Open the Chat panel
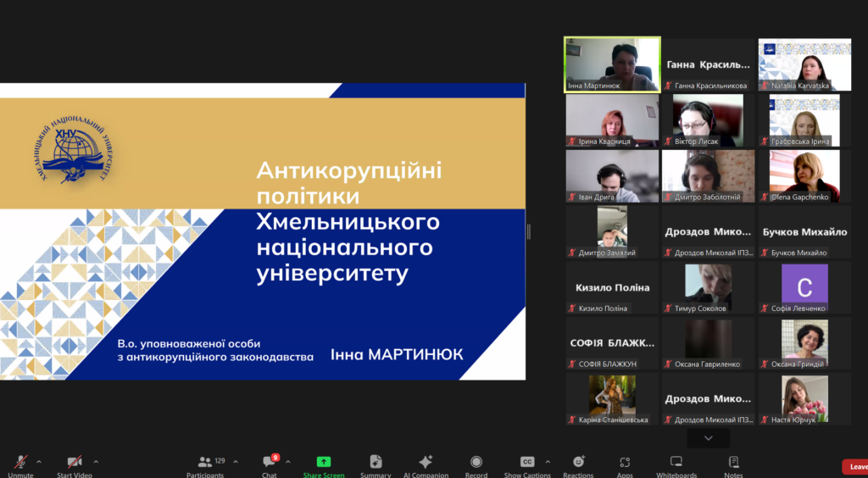868x478 pixels. [x=270, y=463]
